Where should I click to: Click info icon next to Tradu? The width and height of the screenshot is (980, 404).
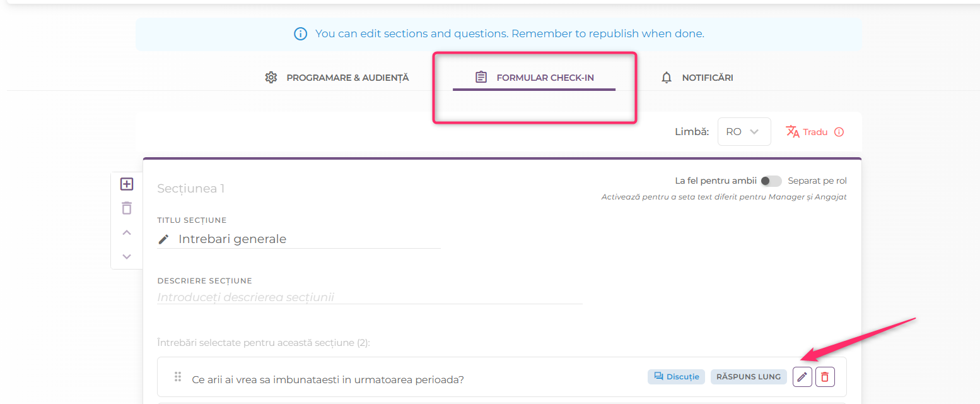(x=839, y=132)
